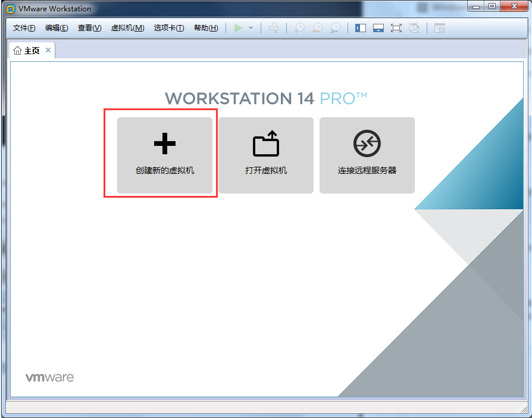Enter full screen mode icon

pyautogui.click(x=396, y=28)
